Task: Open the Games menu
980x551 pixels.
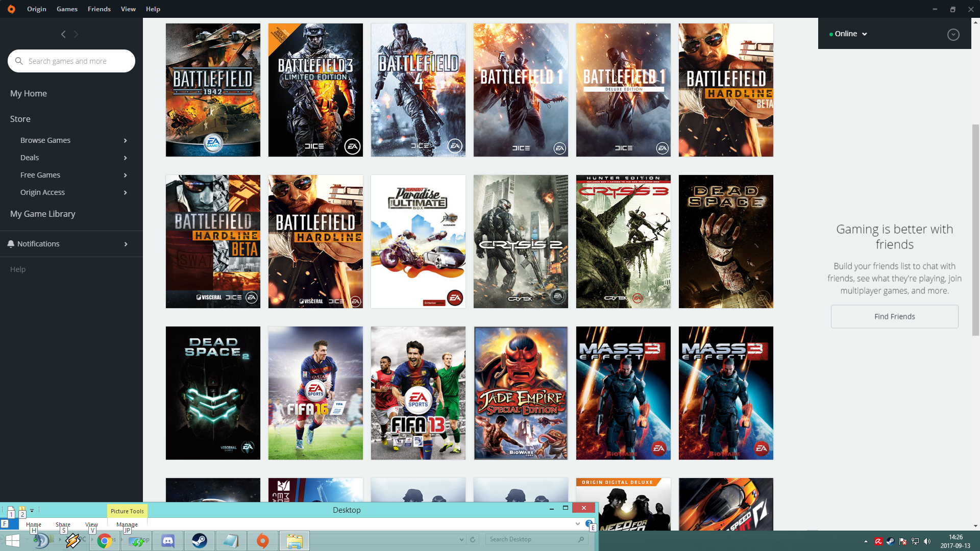Action: click(67, 9)
